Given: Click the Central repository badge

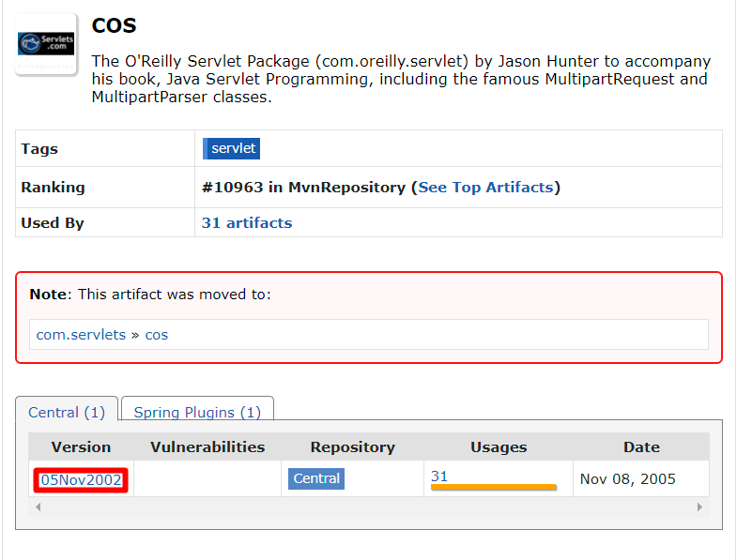Looking at the screenshot, I should tap(316, 478).
